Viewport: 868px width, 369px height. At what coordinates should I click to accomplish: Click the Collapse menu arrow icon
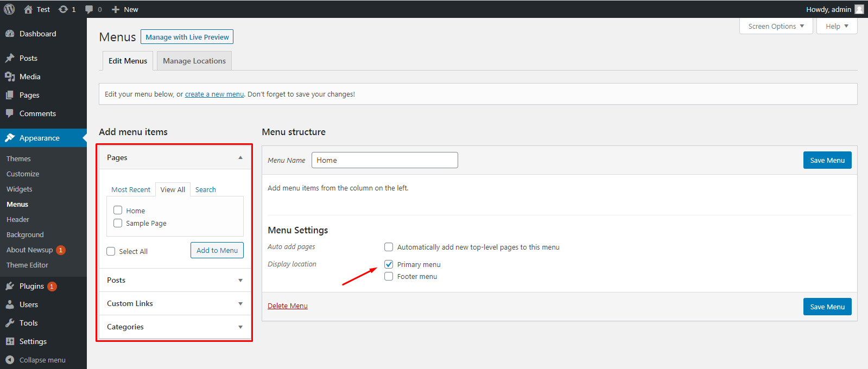pos(10,360)
